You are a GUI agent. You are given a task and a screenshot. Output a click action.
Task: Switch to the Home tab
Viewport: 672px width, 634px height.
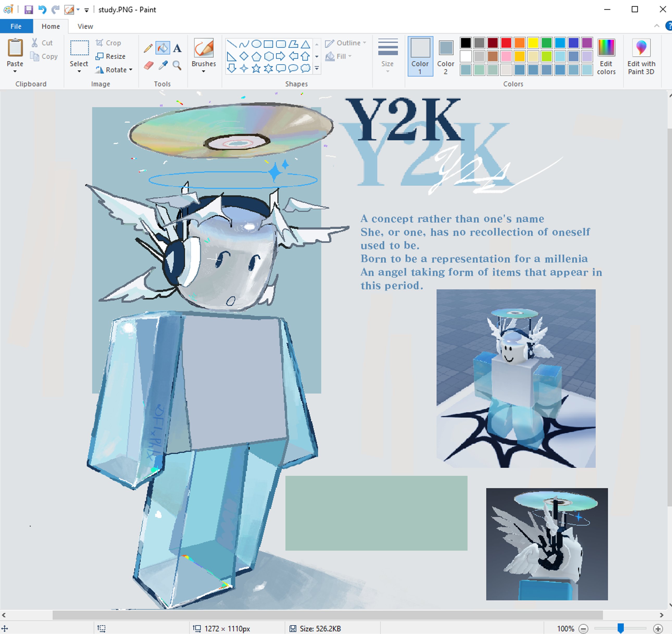click(51, 26)
